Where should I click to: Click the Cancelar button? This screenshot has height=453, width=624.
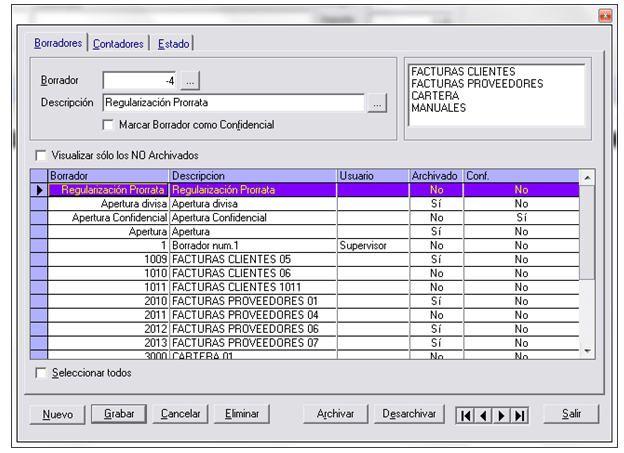pos(180,414)
